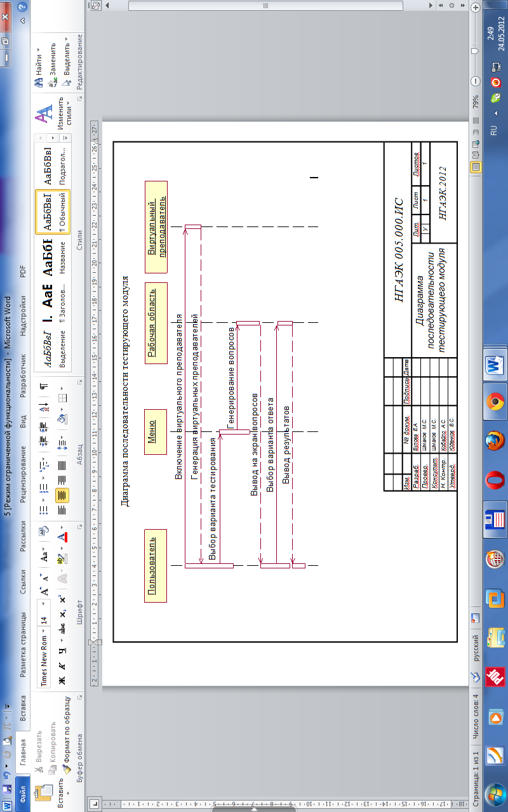Click the strikethrough abc icon
The height and width of the screenshot is (812, 508).
pos(62,628)
